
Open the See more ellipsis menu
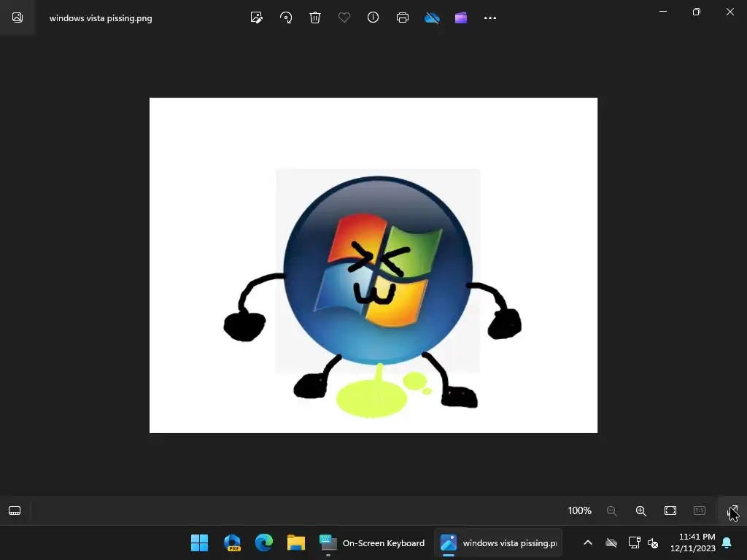click(x=489, y=18)
